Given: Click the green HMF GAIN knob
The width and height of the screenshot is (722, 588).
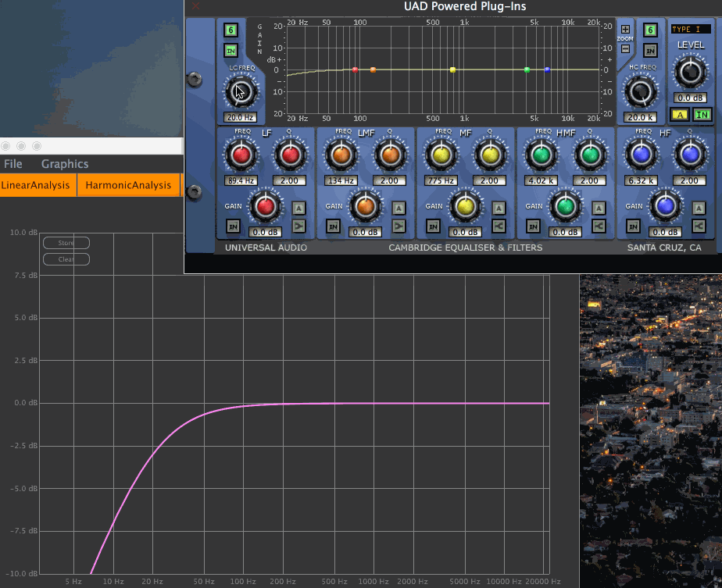Looking at the screenshot, I should tap(565, 206).
